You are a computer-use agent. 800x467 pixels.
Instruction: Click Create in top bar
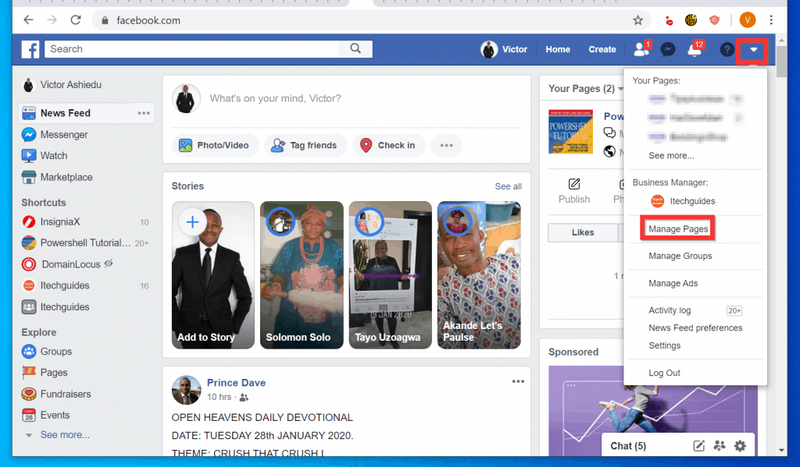[x=602, y=50]
